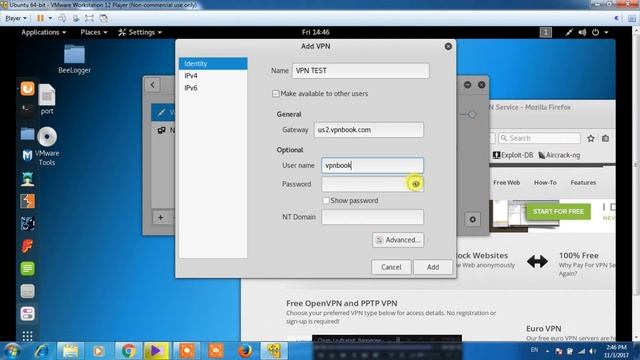Open the Aircrack-ng bookmark
Viewport: 640px width, 360px height.
click(x=560, y=155)
